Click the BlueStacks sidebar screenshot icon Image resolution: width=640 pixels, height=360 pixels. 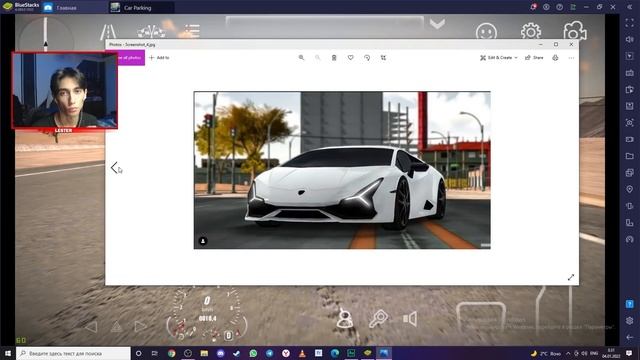630,122
